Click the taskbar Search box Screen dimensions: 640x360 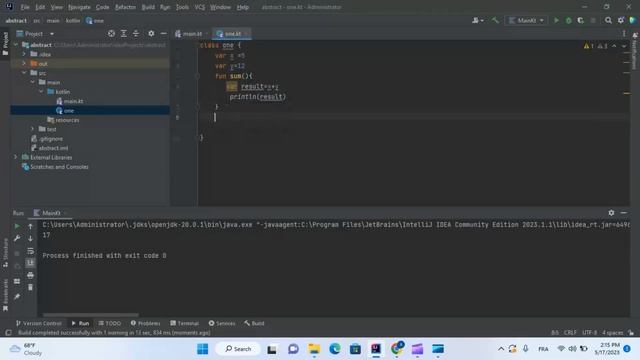[238, 349]
